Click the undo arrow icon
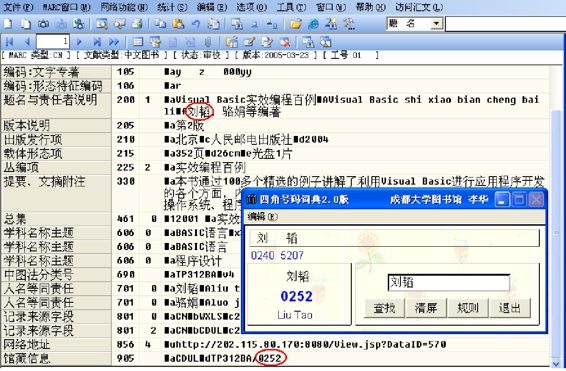This screenshot has height=371, width=566. tap(196, 24)
